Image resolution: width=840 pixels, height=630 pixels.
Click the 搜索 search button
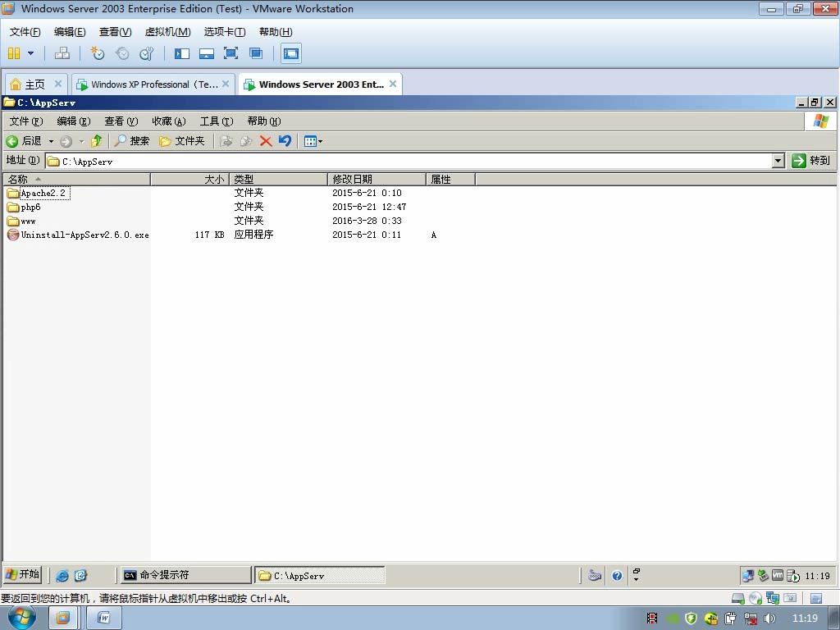(x=132, y=141)
